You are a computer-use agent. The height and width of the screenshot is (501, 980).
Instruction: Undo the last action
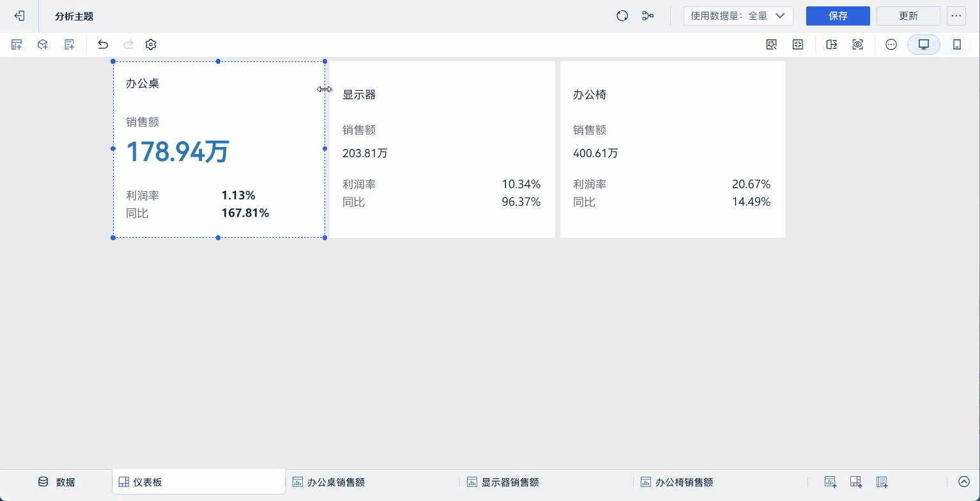tap(103, 45)
